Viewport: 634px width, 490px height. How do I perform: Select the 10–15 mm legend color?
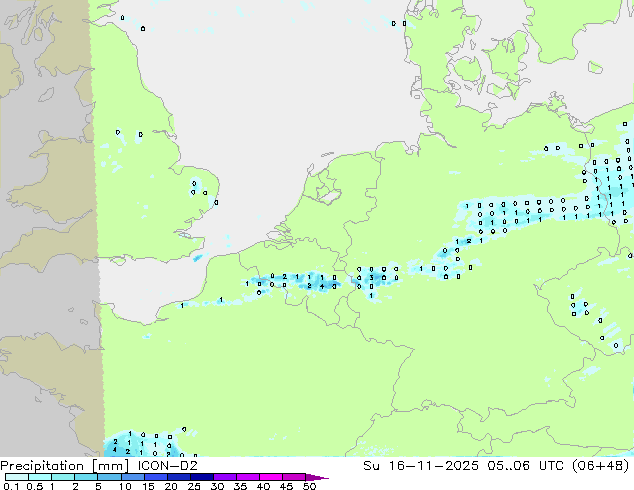(132, 477)
